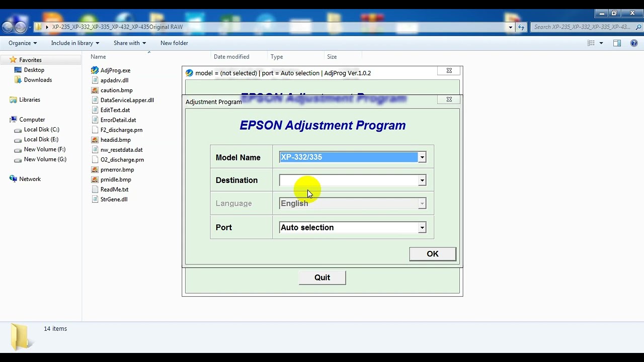
Task: Select Favorites in the navigation pane
Action: coord(30,60)
